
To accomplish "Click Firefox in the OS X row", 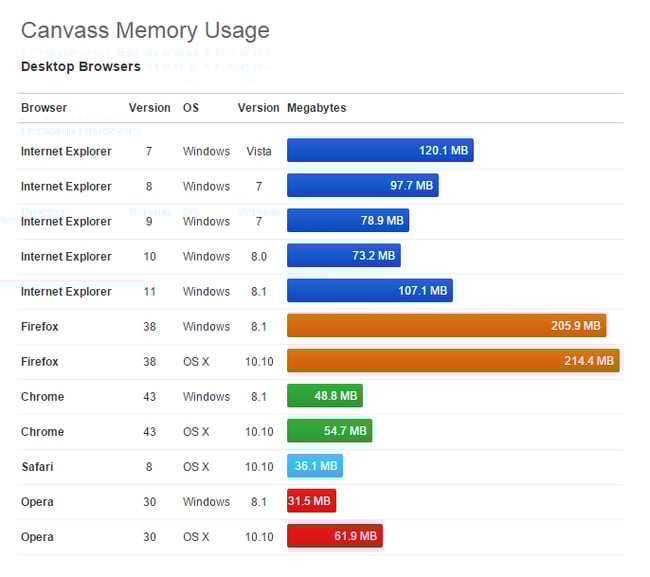I will coord(40,361).
